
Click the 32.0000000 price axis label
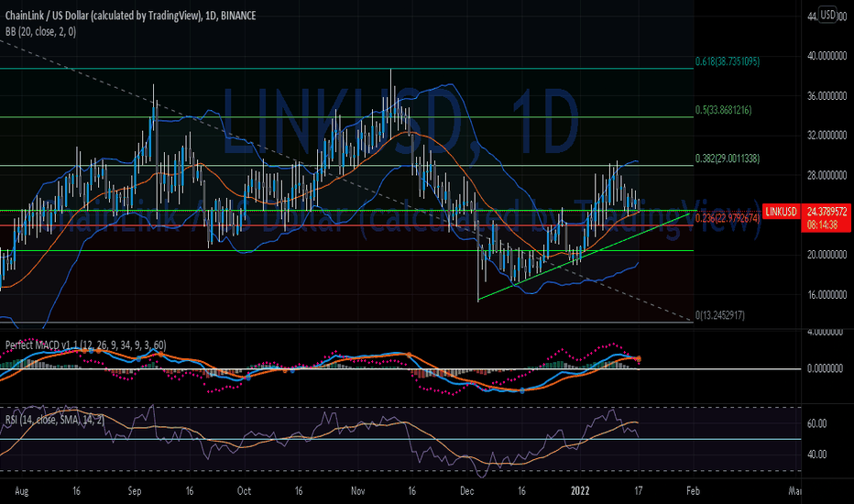click(827, 135)
